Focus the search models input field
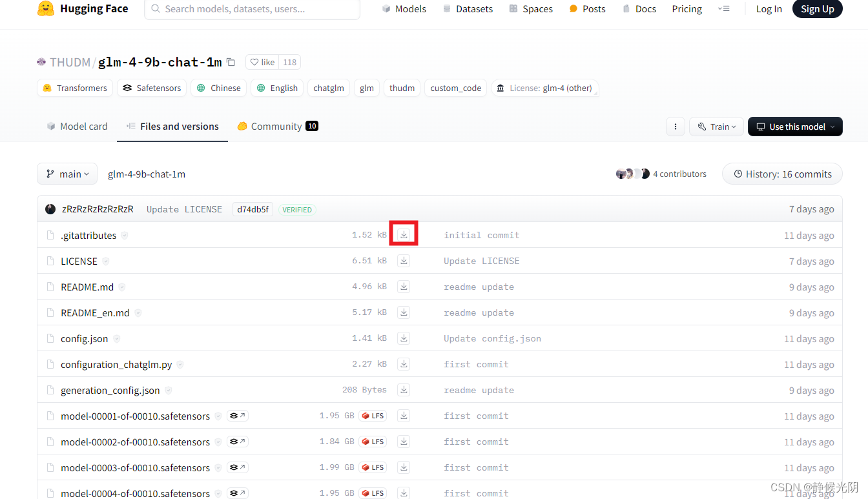This screenshot has height=499, width=868. 252,9
